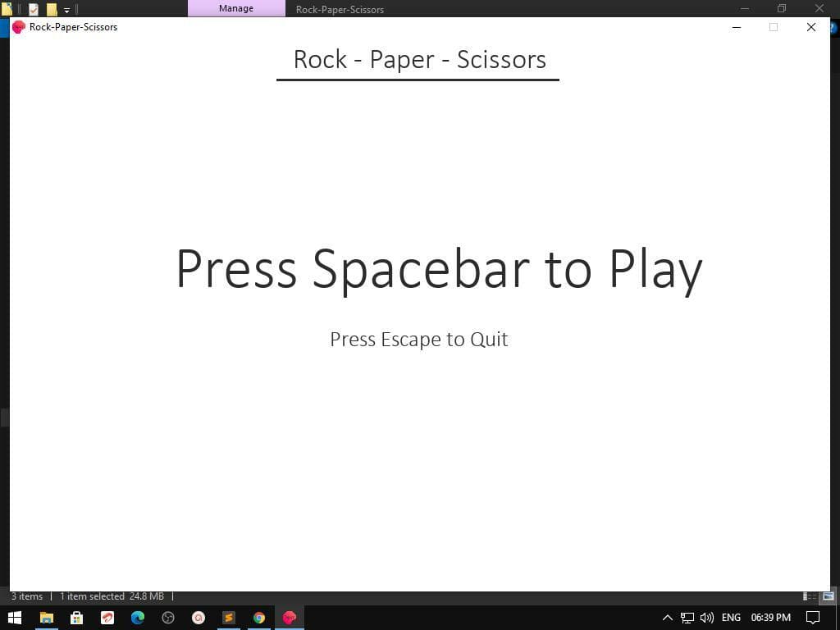The width and height of the screenshot is (840, 630).
Task: Select the Rock-Paper-Scissors game taskbar icon
Action: point(290,618)
